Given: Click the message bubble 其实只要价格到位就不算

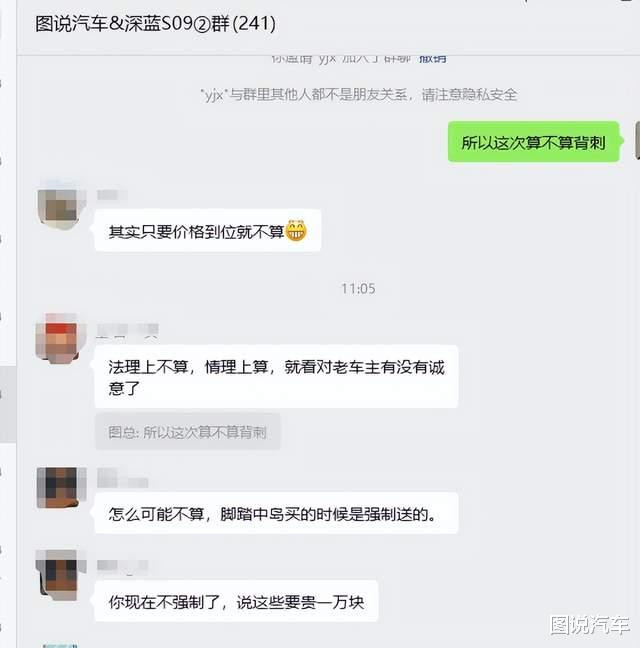Looking at the screenshot, I should tap(208, 231).
